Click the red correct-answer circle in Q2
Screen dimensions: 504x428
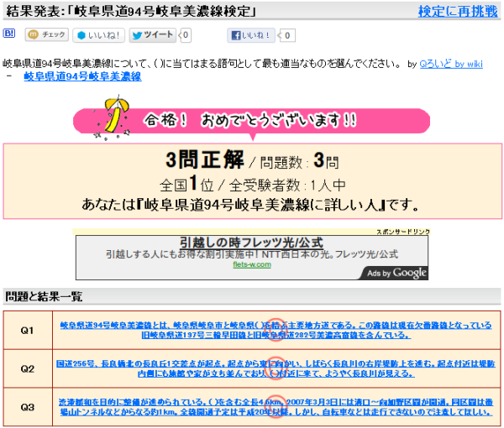[x=276, y=373]
